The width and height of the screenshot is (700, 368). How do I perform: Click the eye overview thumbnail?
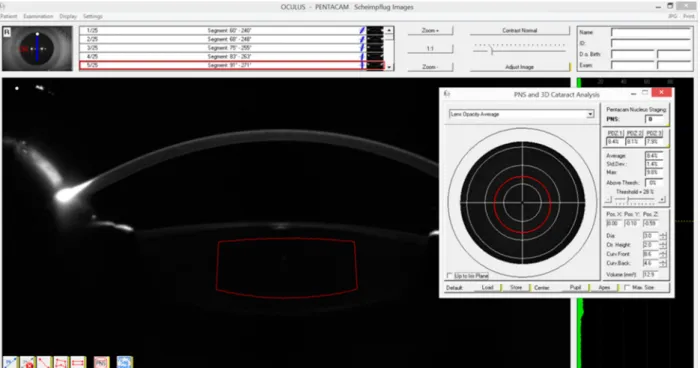tap(37, 48)
